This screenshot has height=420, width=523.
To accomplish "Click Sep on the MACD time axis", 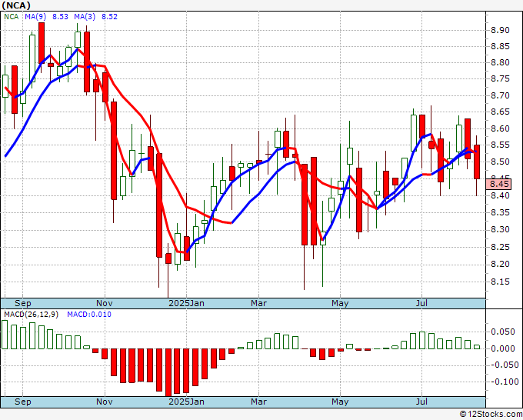I will point(22,402).
